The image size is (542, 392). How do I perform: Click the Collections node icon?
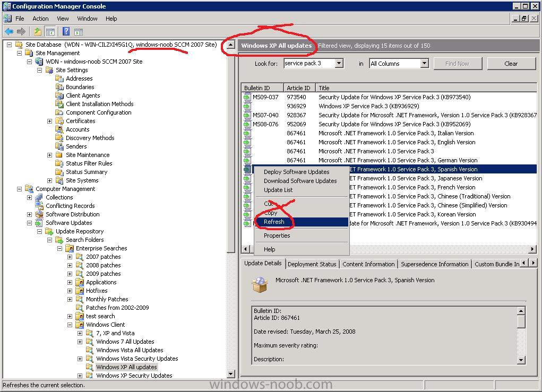[39, 197]
